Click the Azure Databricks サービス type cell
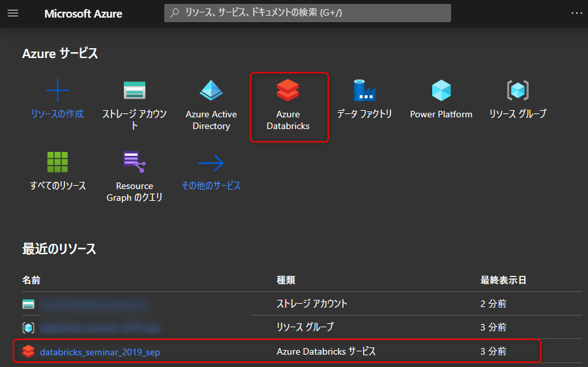This screenshot has width=588, height=367. pos(326,351)
